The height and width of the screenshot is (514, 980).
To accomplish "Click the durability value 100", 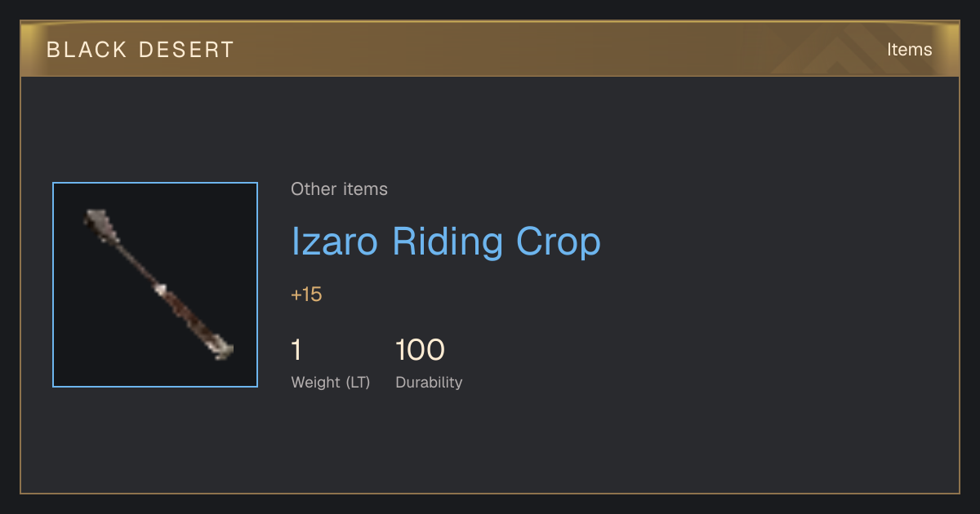I will point(420,350).
